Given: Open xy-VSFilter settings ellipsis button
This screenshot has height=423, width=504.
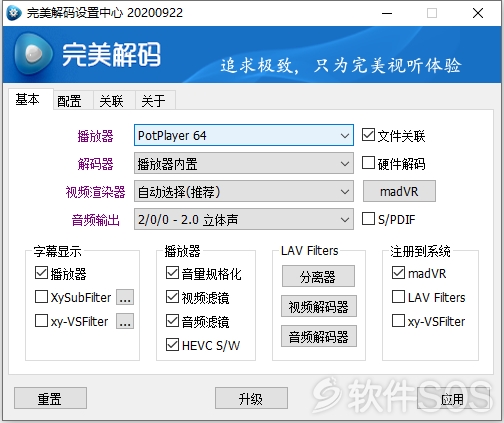Looking at the screenshot, I should click(x=125, y=321).
